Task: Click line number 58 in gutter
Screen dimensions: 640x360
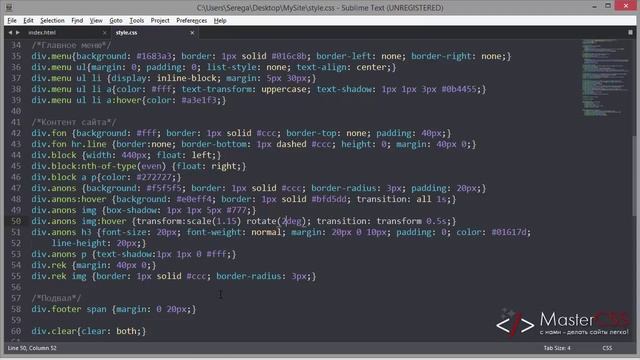Action: click(x=16, y=309)
